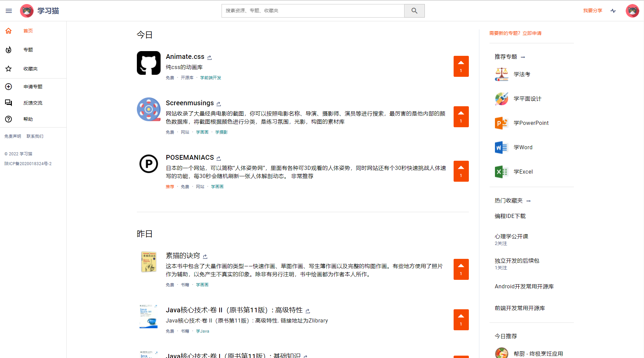Open the hamburger menu icon

(9, 11)
